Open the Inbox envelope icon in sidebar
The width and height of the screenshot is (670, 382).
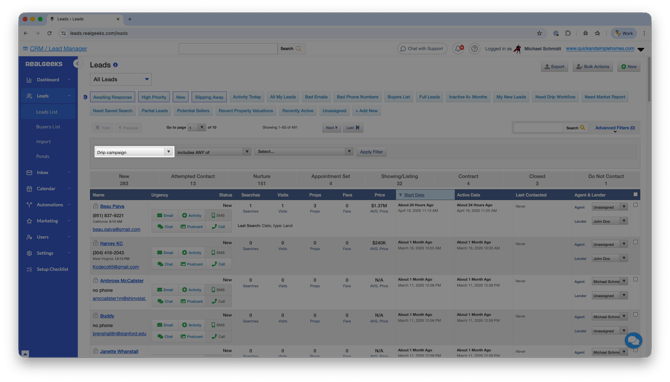pyautogui.click(x=29, y=173)
